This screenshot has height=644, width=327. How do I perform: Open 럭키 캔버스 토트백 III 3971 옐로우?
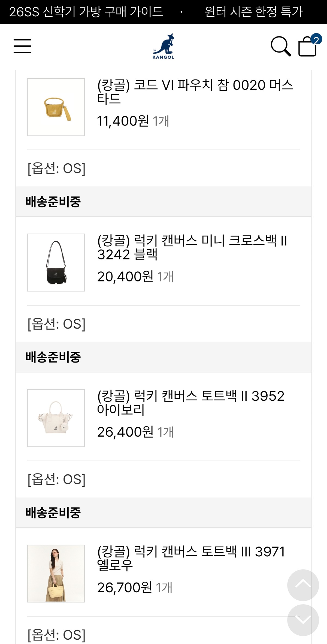[x=191, y=558]
